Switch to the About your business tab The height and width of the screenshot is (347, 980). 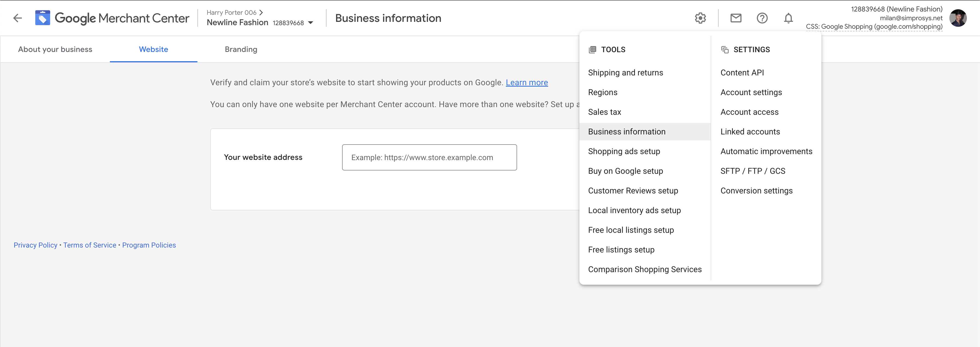tap(55, 49)
